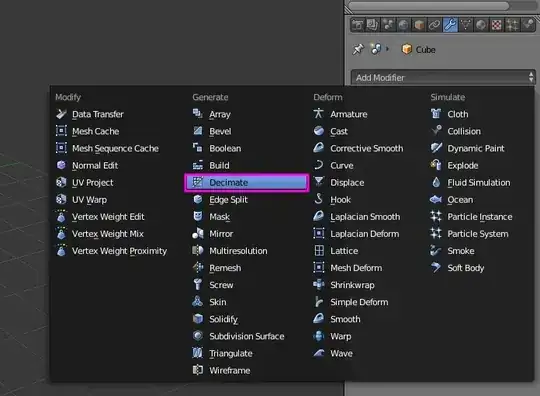This screenshot has width=540, height=396.
Task: Select the Modifiers wrench tab icon
Action: tap(450, 25)
